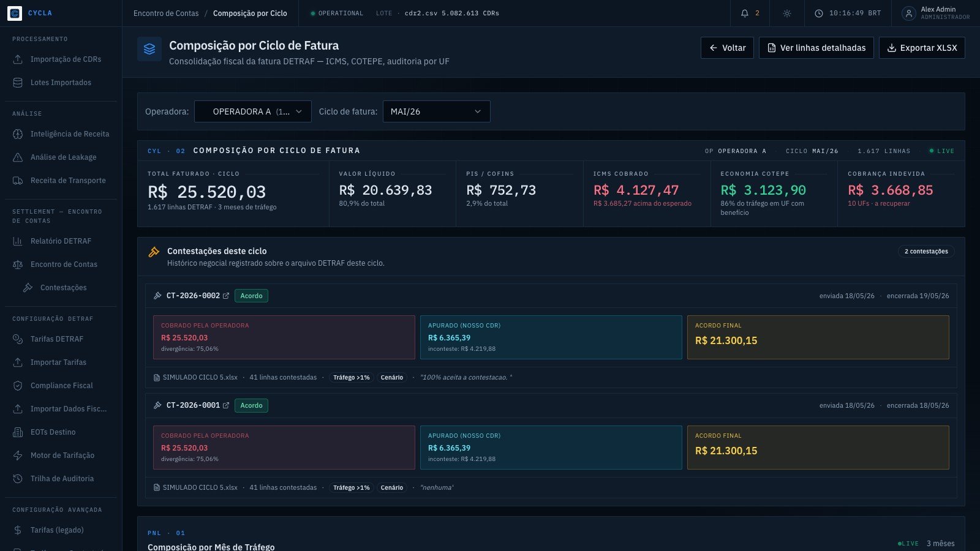The width and height of the screenshot is (980, 551).
Task: Click the clock icon beside 10:16:49 BRT
Action: 819,13
